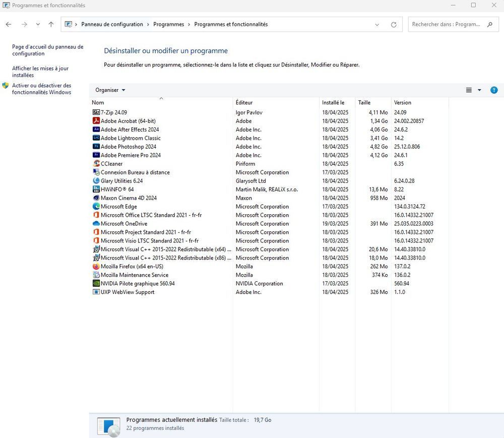This screenshot has height=438, width=504.
Task: Select the Adobe Acrobat (64-bit) icon
Action: [96, 121]
